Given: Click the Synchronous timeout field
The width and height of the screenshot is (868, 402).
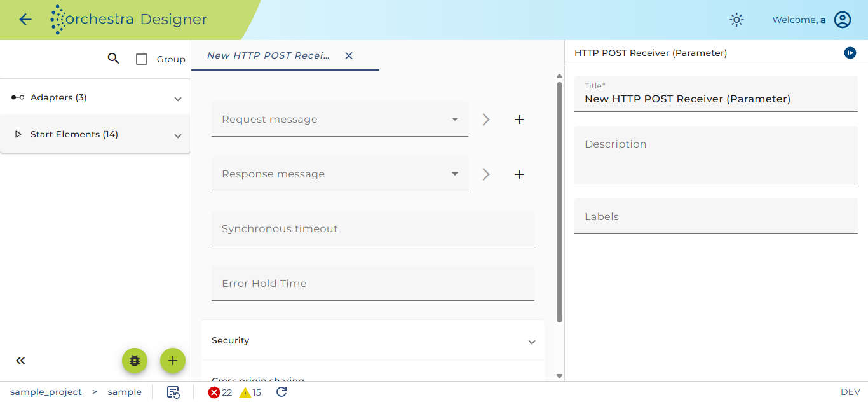Looking at the screenshot, I should click(x=373, y=228).
